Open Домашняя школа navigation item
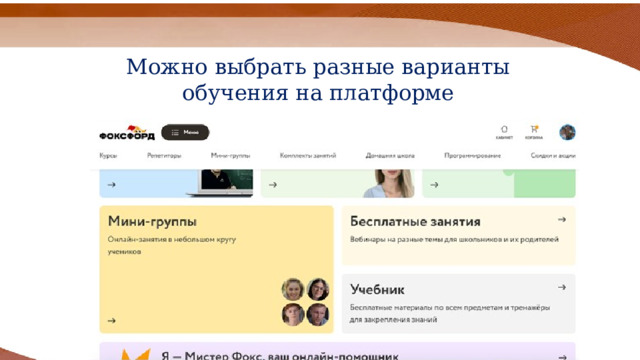This screenshot has width=640, height=360. point(390,156)
